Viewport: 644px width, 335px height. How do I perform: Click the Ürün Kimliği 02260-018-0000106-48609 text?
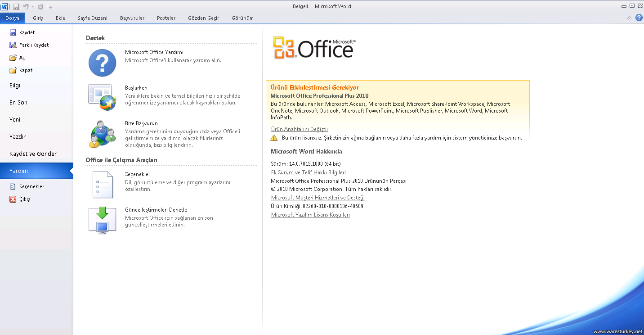click(x=317, y=206)
